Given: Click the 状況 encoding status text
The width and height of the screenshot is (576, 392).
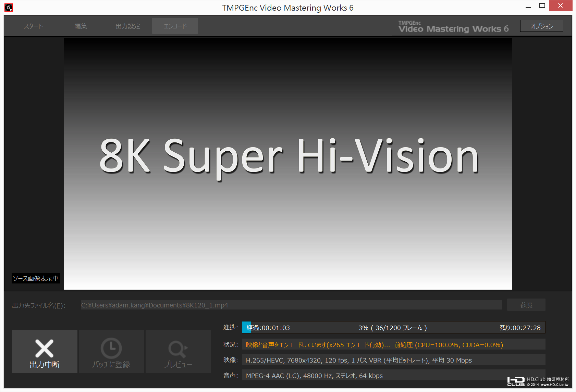Looking at the screenshot, I should pyautogui.click(x=375, y=345).
